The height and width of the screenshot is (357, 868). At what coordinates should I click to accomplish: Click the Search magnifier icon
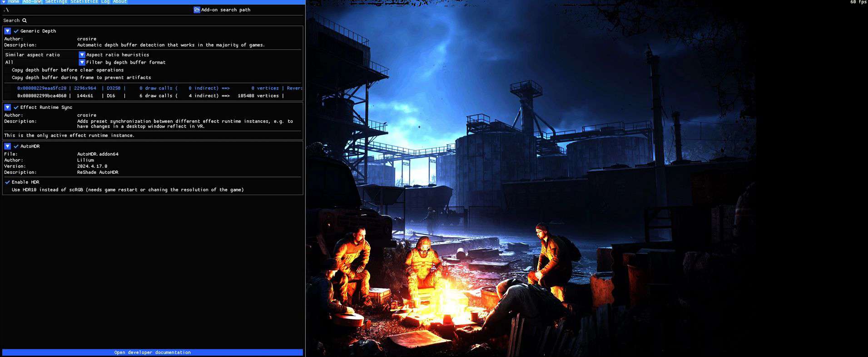click(25, 20)
